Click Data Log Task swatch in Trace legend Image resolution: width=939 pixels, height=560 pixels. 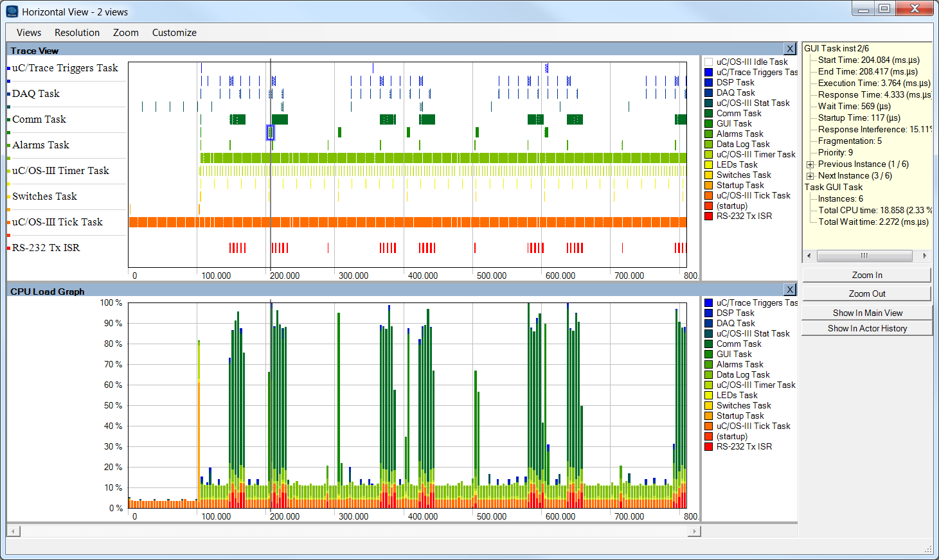click(708, 144)
